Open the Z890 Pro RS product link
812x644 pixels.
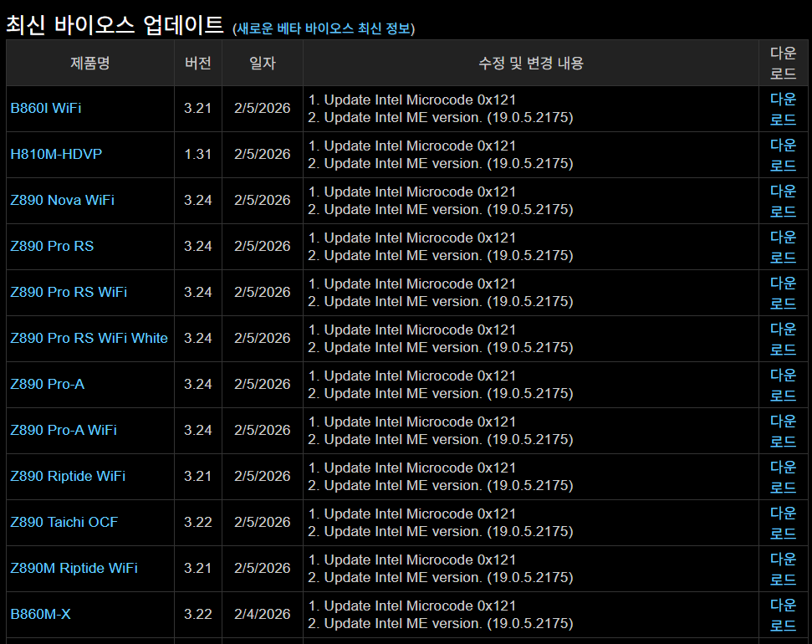click(52, 246)
